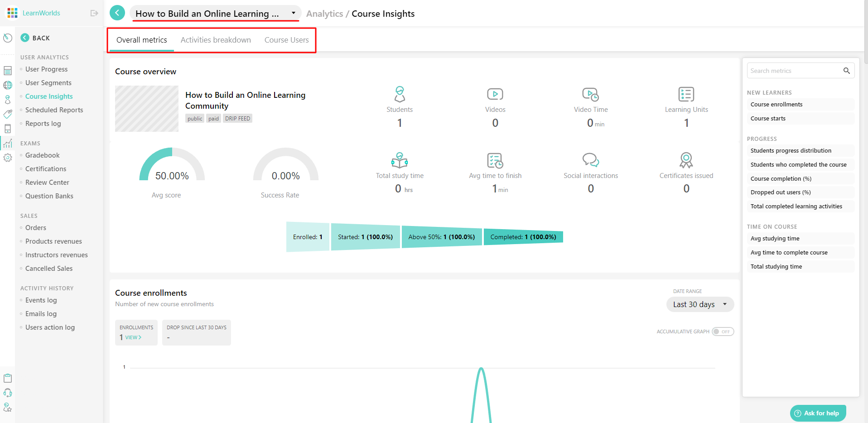Image resolution: width=868 pixels, height=423 pixels.
Task: Open the Course Users tab
Action: (x=286, y=40)
